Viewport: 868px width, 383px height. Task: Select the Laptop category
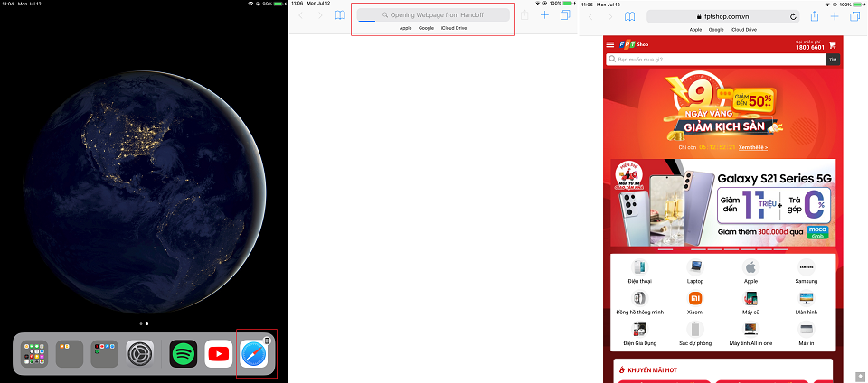[x=695, y=271]
